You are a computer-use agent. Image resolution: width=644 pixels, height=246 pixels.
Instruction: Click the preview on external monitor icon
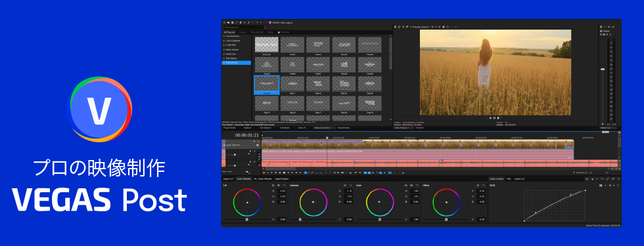[400, 27]
